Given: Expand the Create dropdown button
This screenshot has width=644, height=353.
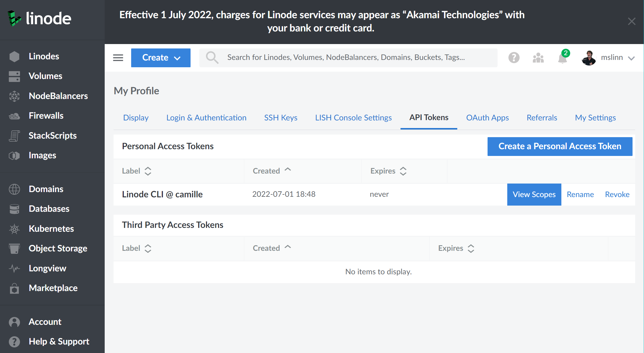Looking at the screenshot, I should pos(161,58).
